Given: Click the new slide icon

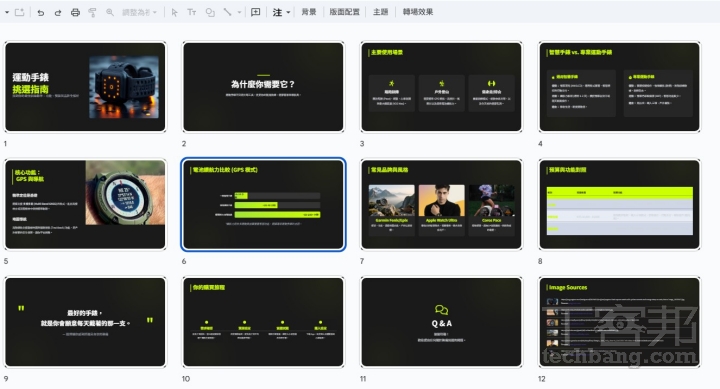Looking at the screenshot, I should 19,12.
